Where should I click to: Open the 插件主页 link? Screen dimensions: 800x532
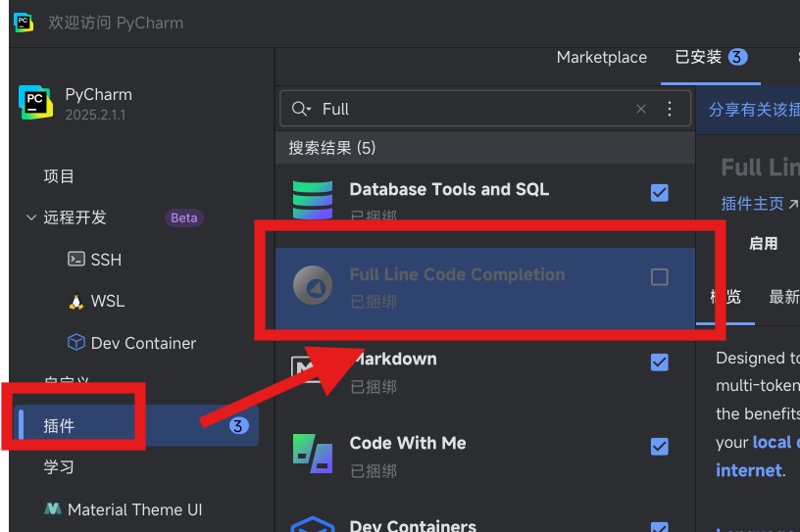(x=753, y=204)
